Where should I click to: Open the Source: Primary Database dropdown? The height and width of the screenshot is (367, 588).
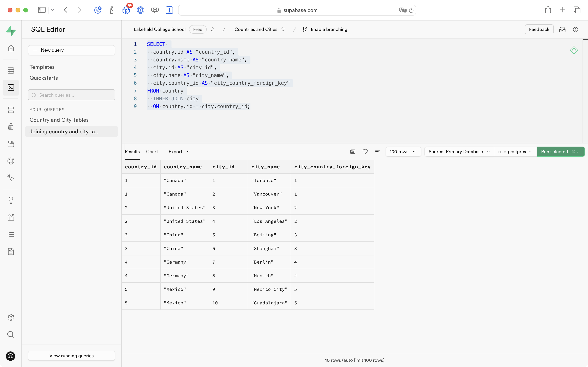pyautogui.click(x=459, y=152)
